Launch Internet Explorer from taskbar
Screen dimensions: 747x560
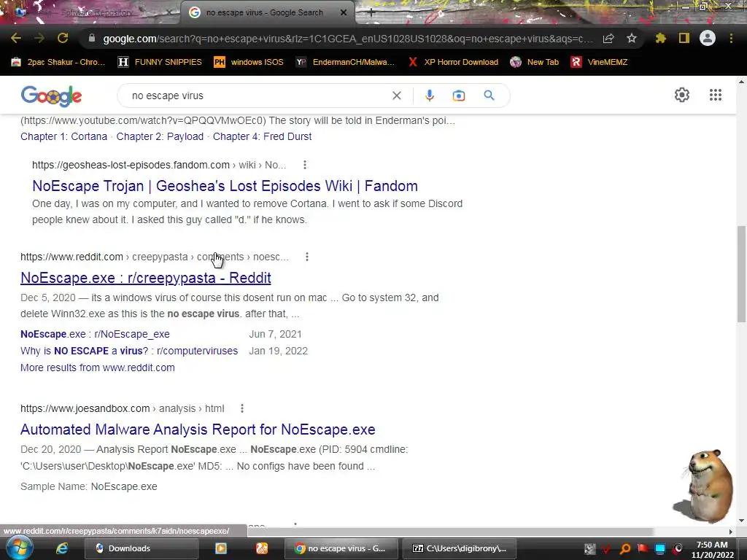click(61, 548)
